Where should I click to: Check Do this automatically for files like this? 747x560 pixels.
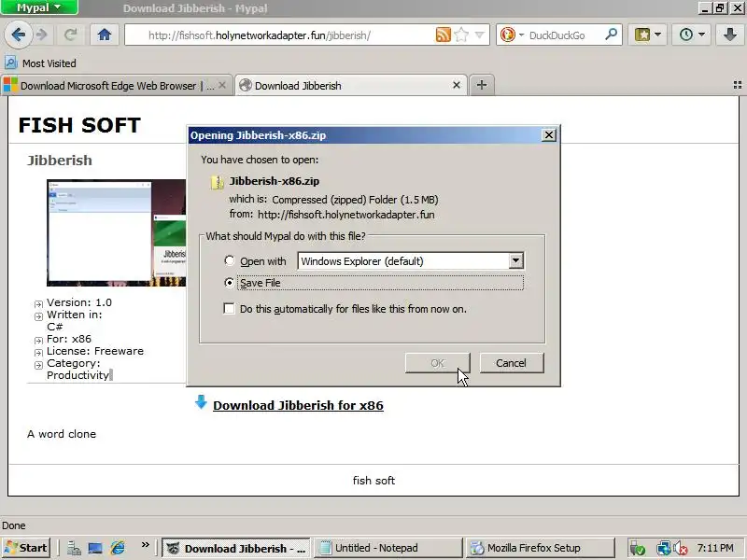pos(229,309)
